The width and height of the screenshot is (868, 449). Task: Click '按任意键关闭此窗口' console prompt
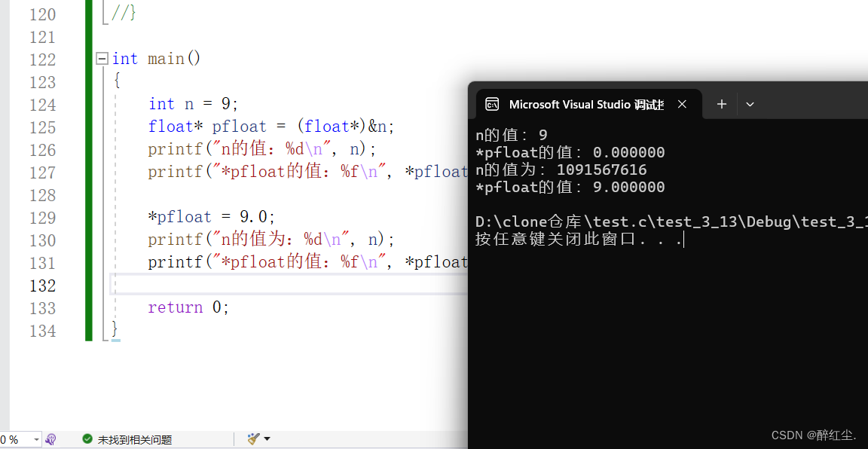tap(579, 240)
